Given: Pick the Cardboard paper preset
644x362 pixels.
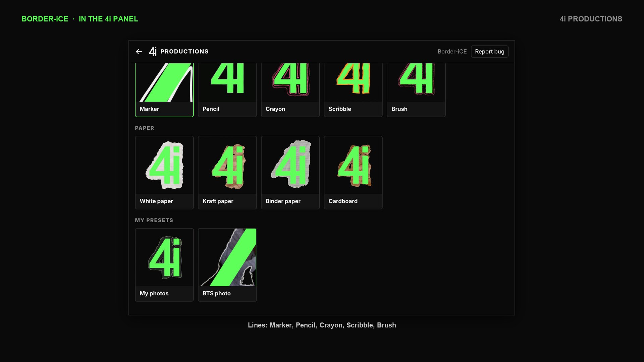Looking at the screenshot, I should pos(353,173).
